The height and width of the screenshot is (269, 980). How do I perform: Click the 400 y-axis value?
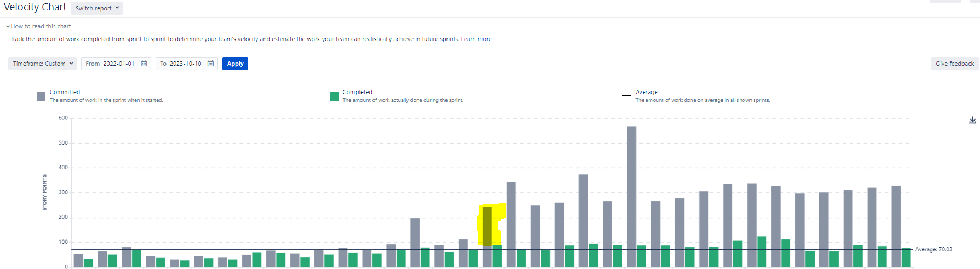coord(63,168)
